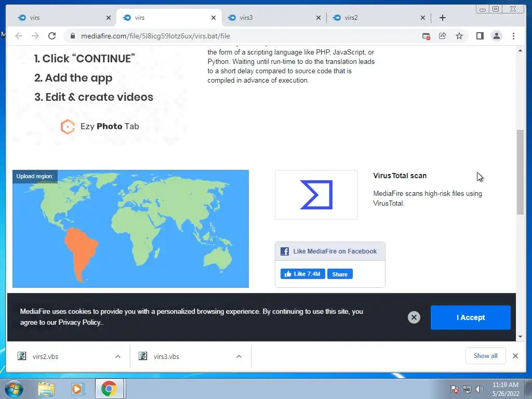532x399 pixels.
Task: Click the Upload region world map
Action: (130, 229)
